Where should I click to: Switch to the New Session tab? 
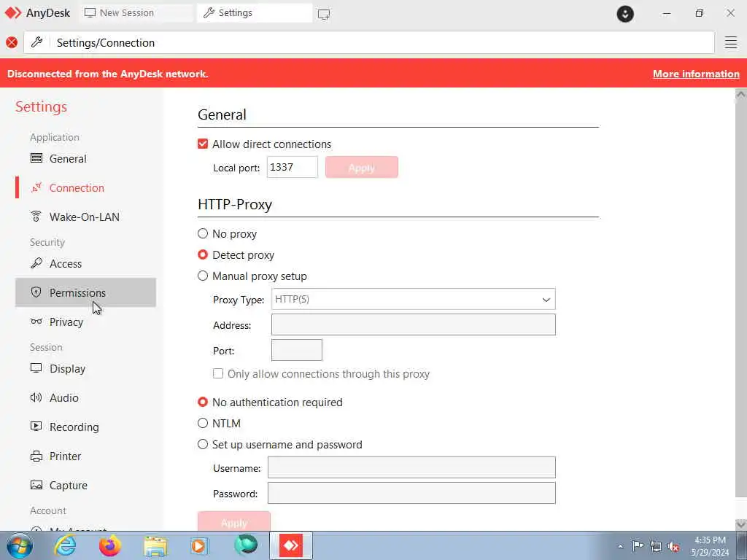[136, 13]
